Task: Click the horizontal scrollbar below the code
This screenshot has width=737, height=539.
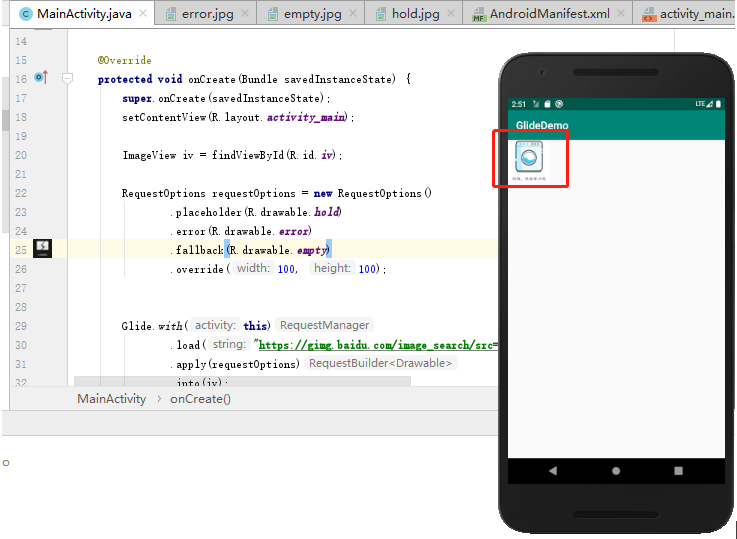Action: (x=242, y=381)
